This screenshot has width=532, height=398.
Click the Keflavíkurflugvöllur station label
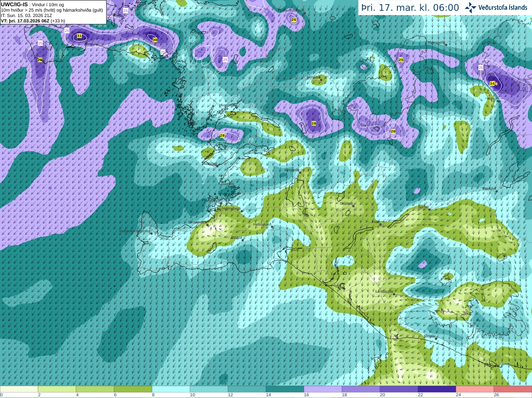(135, 231)
